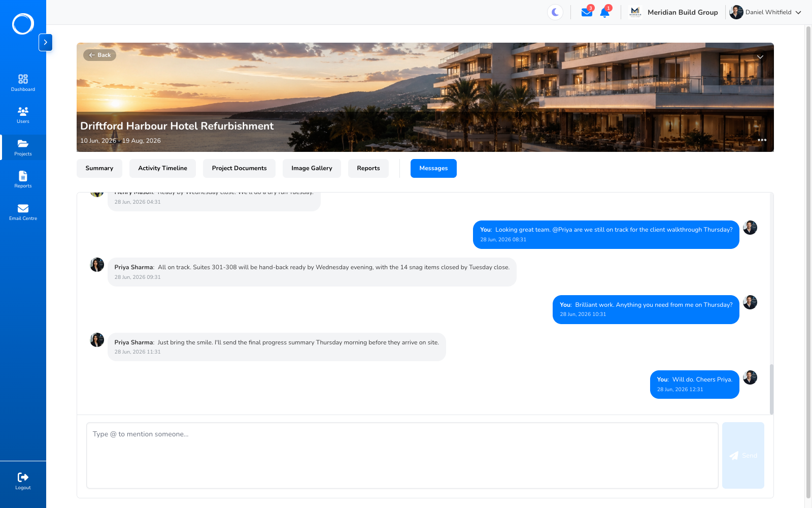Click the Logout icon in the sidebar
Viewport: 812px width, 508px height.
[x=23, y=477]
